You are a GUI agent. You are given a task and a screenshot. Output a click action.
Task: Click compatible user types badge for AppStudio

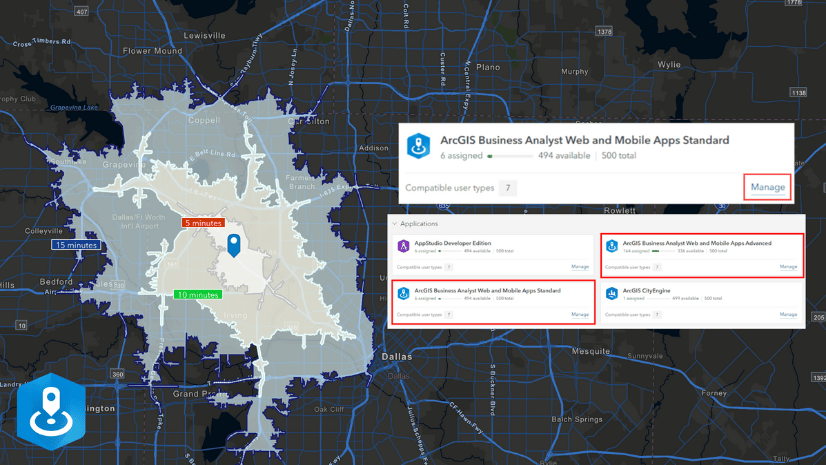click(449, 267)
